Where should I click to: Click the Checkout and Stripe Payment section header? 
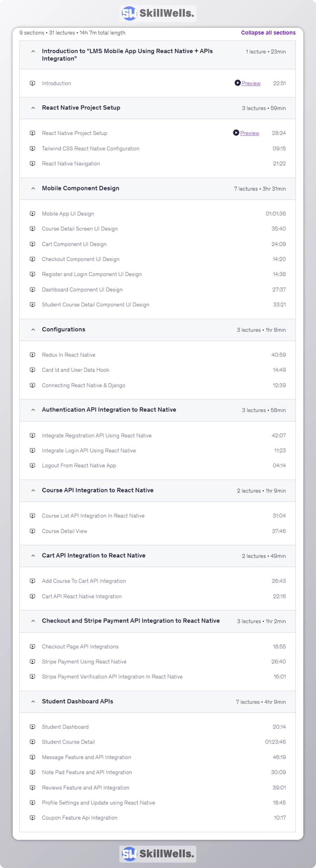pos(131,621)
